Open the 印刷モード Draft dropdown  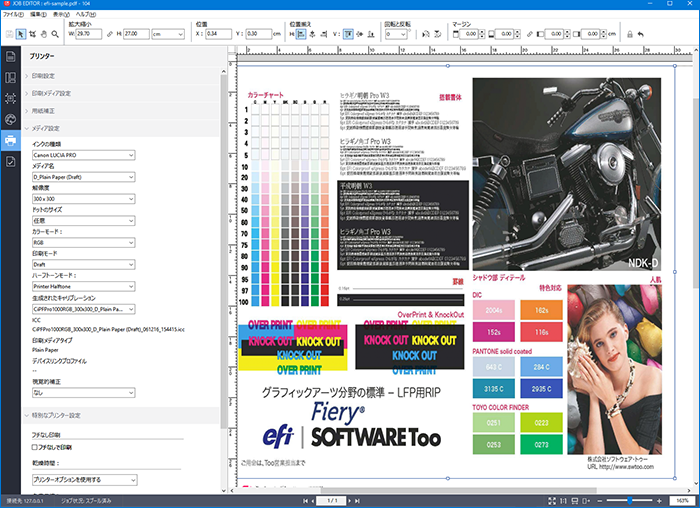pyautogui.click(x=83, y=264)
